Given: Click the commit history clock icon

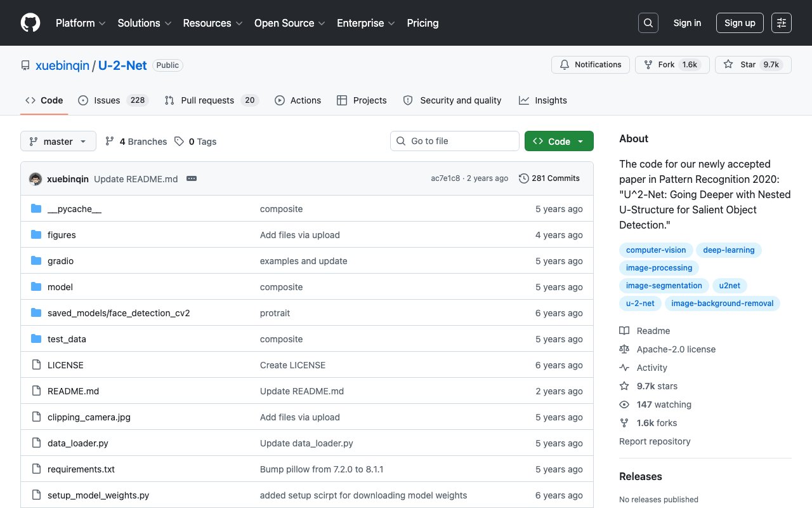Looking at the screenshot, I should [x=523, y=178].
